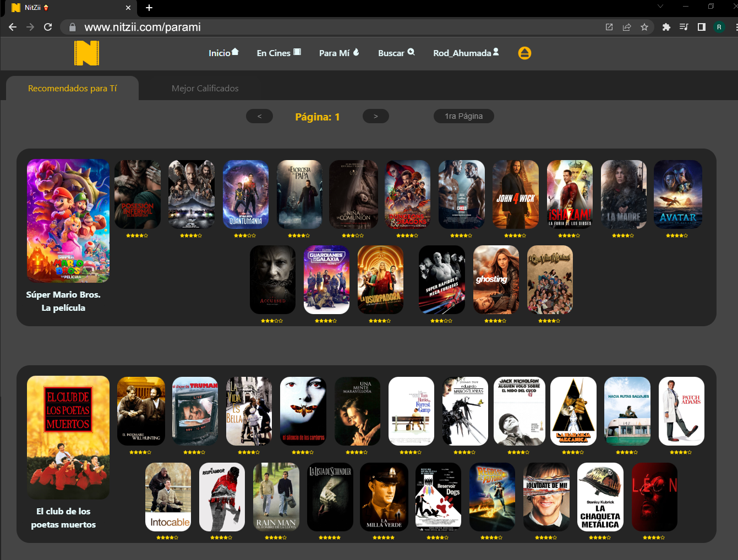
Task: Reload the page
Action: (x=48, y=27)
